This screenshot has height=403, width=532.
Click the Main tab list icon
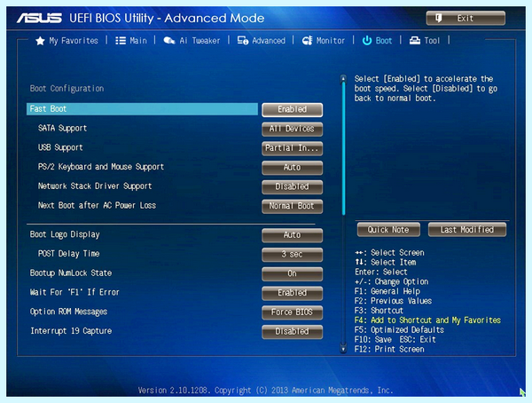[121, 41]
